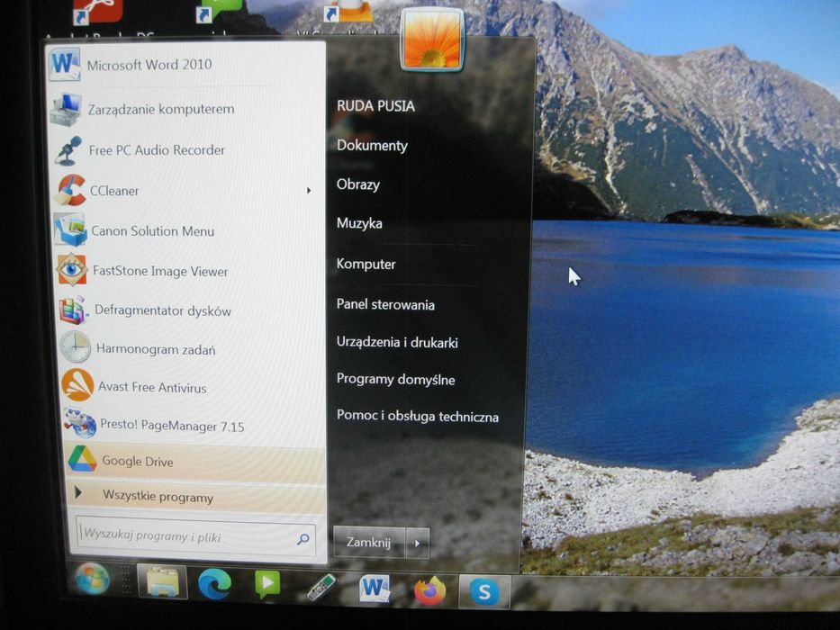Click the Windows Start orb
This screenshot has width=840, height=630.
[x=93, y=579]
